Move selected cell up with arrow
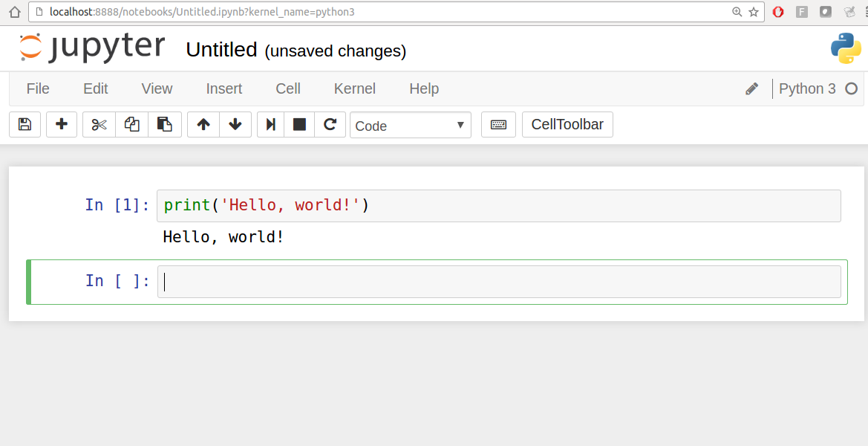868x446 pixels. 203,125
